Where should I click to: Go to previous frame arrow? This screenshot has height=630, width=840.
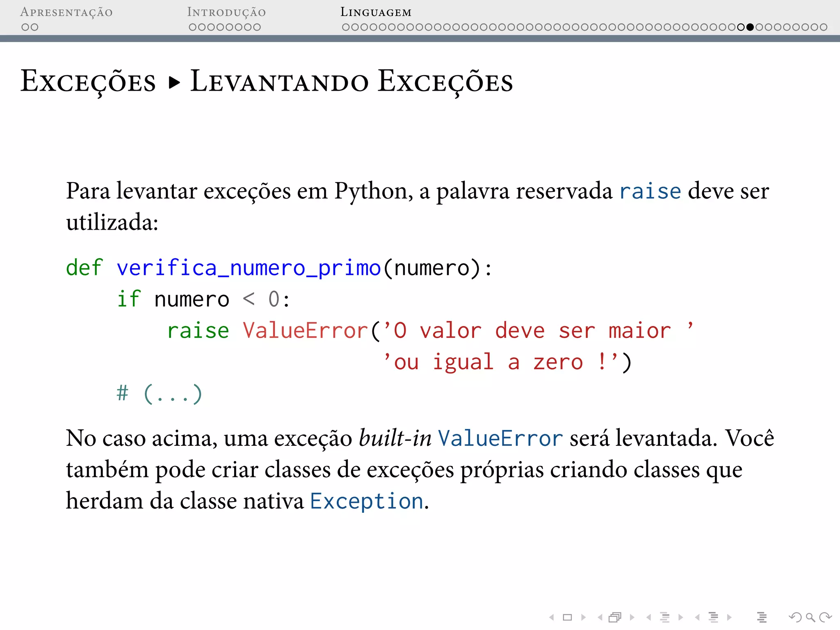600,617
